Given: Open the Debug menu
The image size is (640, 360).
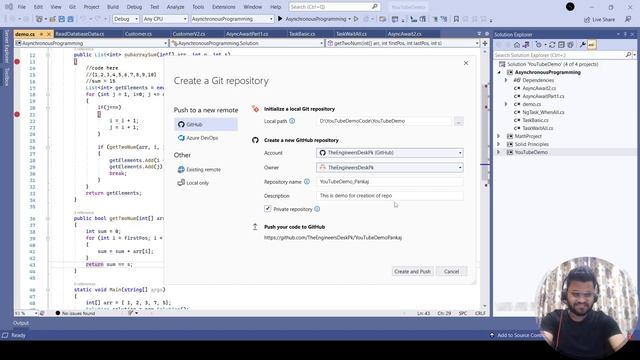Looking at the screenshot, I should click(x=134, y=7).
